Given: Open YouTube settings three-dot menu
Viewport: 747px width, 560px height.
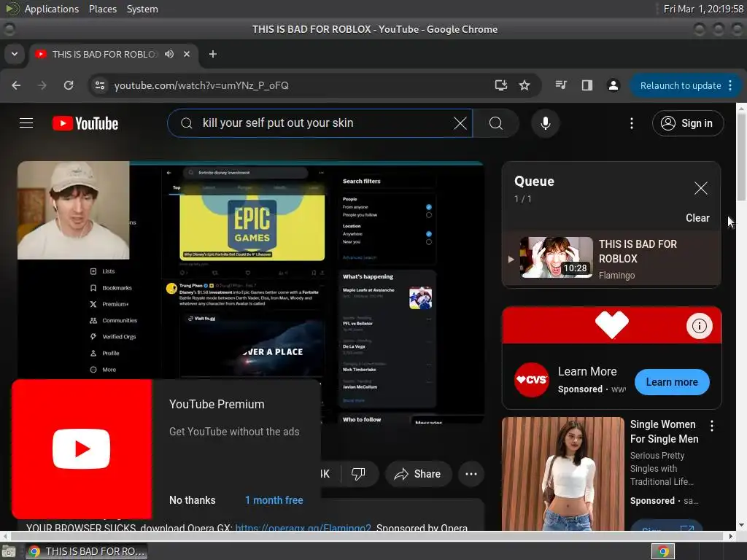Looking at the screenshot, I should click(632, 123).
